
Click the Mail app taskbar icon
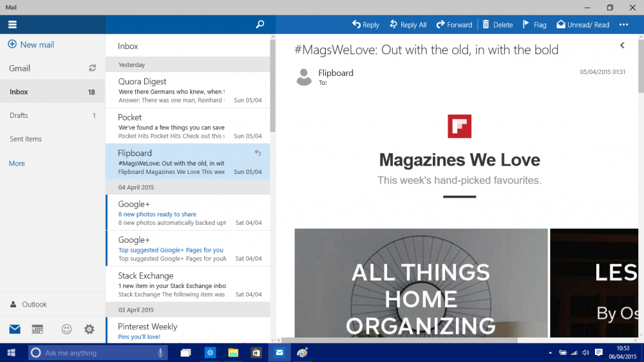click(279, 352)
